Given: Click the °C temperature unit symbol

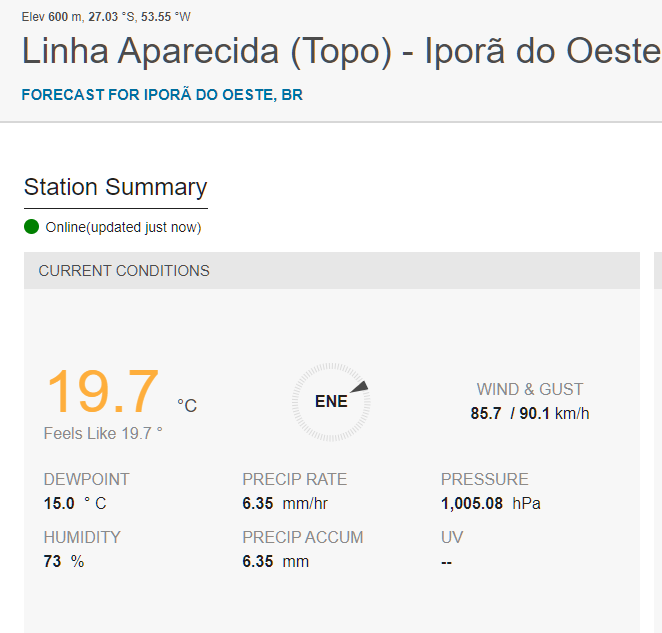Looking at the screenshot, I should tap(187, 405).
